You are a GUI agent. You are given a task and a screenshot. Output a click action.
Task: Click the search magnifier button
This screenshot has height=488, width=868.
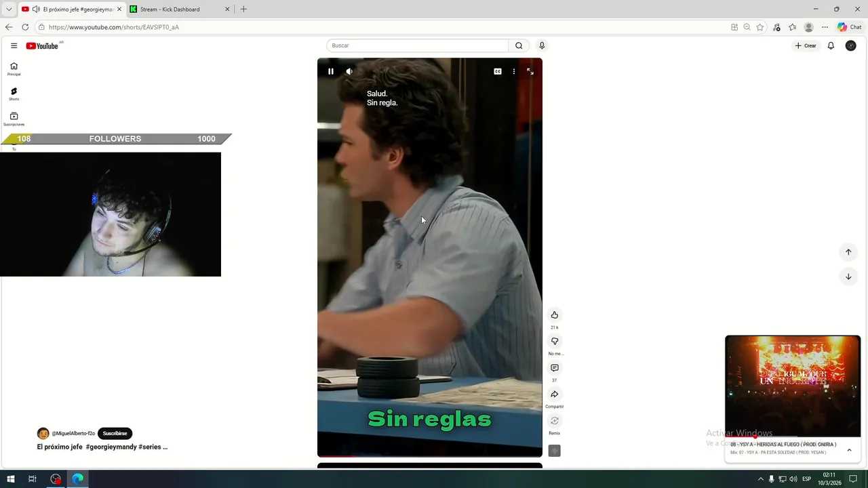tap(519, 45)
